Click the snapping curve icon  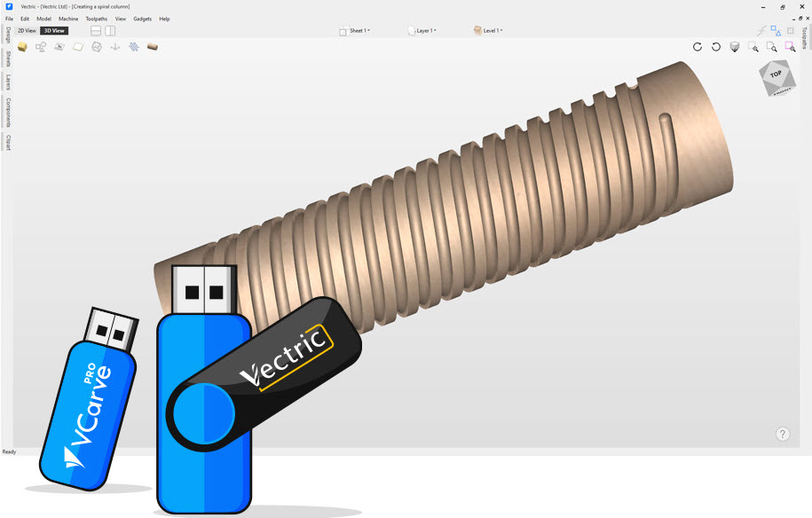coord(761,31)
